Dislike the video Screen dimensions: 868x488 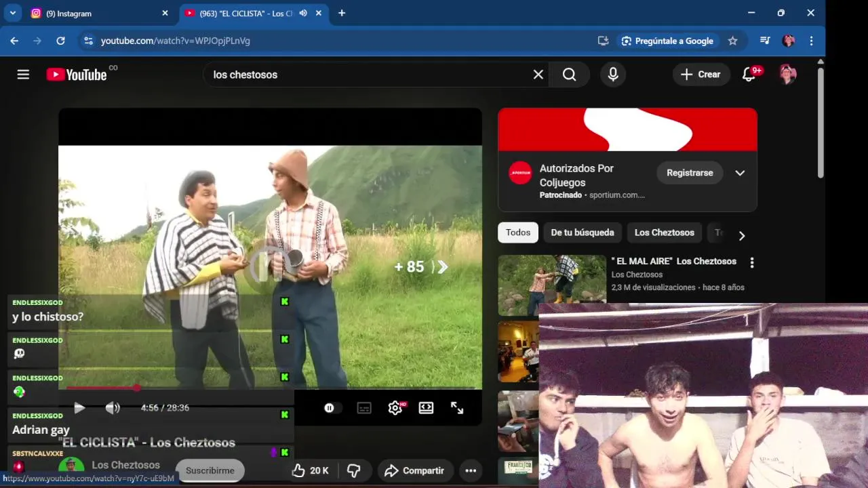pos(353,470)
